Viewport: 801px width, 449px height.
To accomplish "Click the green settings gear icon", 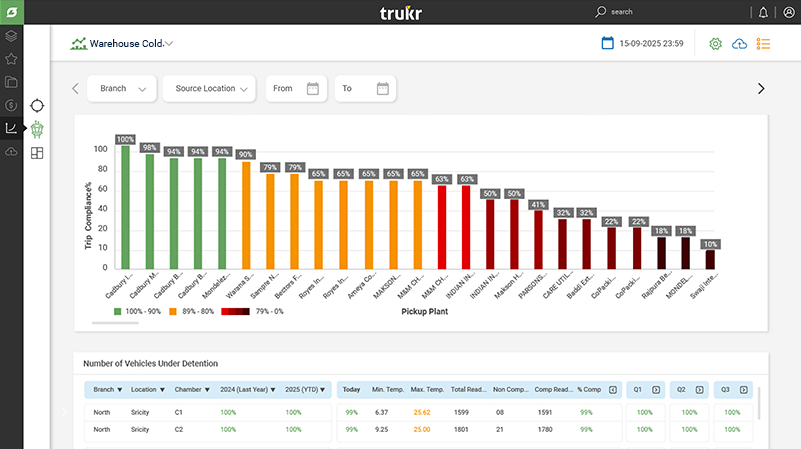I will pos(715,44).
